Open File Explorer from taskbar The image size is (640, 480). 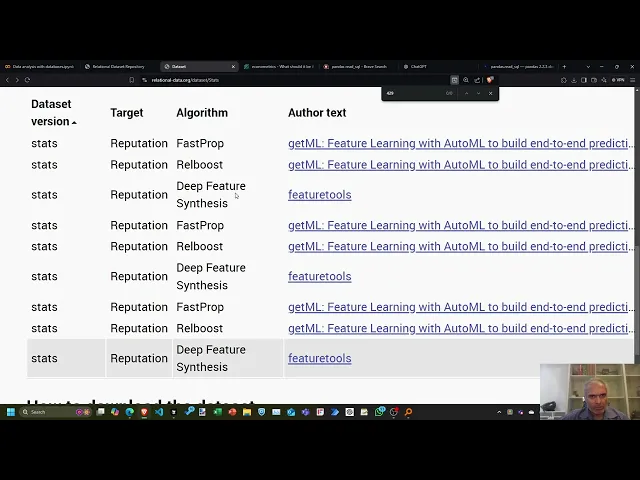click(x=247, y=412)
